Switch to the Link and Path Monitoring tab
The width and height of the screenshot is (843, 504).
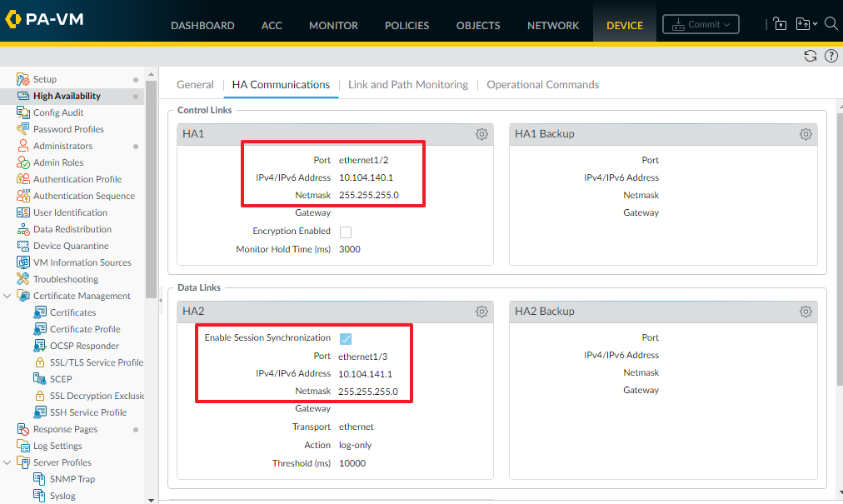408,84
